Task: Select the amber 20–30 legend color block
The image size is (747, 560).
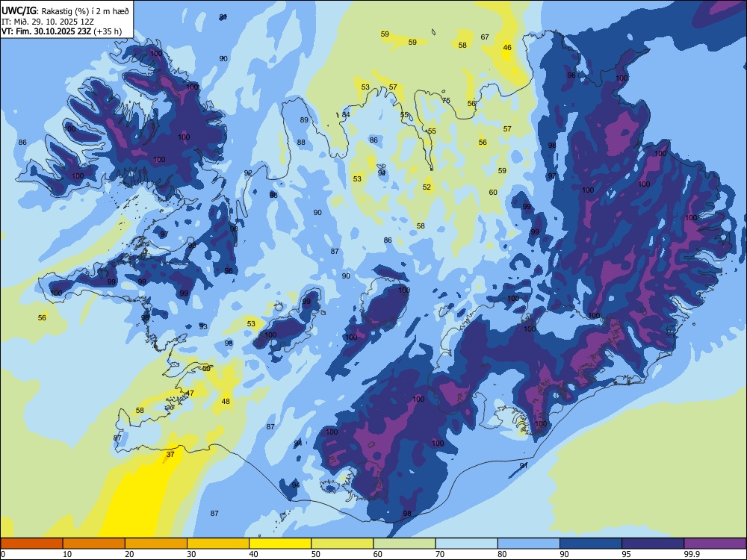Action: (156, 544)
